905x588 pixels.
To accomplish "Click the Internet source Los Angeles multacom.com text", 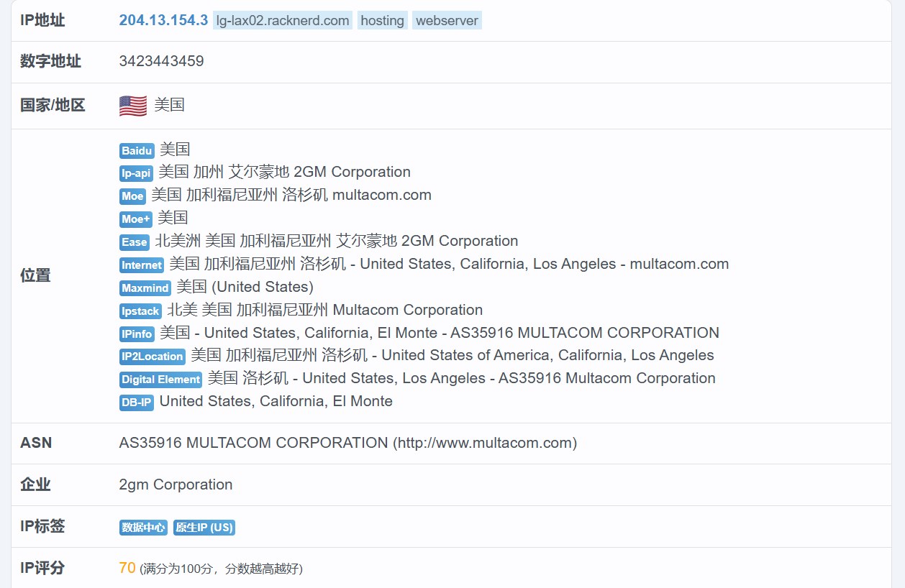I will [x=450, y=264].
